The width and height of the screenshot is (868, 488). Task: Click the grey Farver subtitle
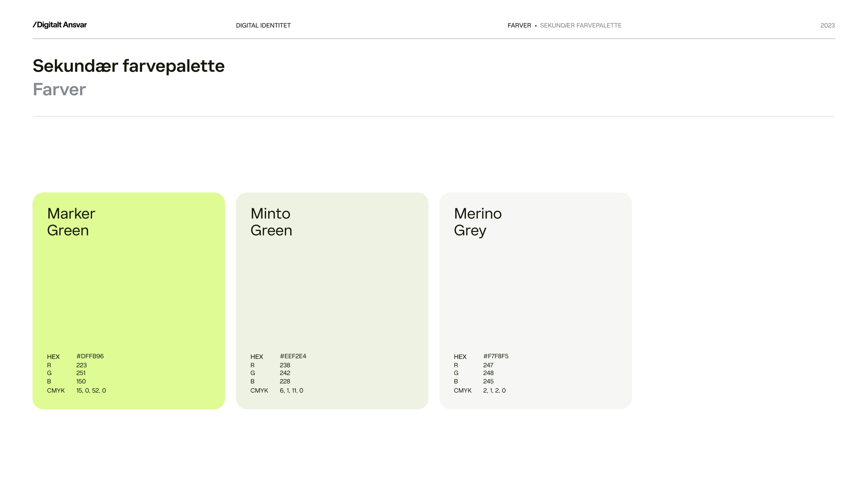[x=59, y=89]
